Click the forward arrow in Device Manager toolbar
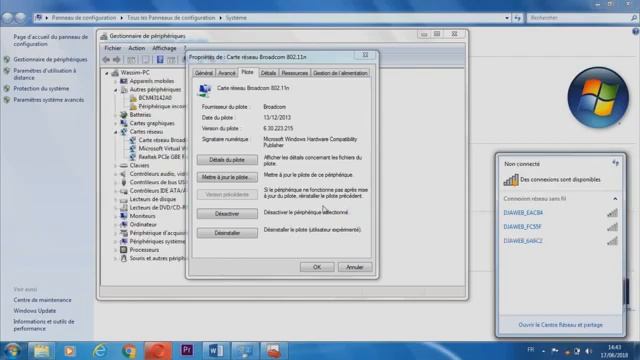 116,60
